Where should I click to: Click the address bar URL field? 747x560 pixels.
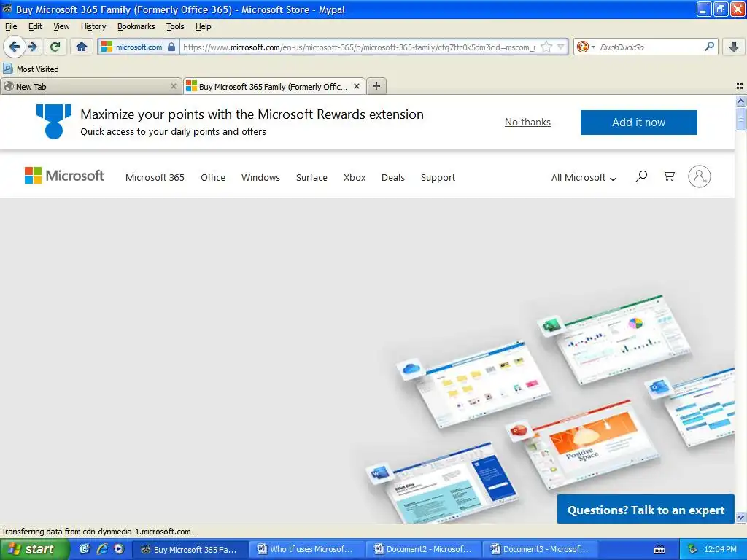tap(359, 47)
